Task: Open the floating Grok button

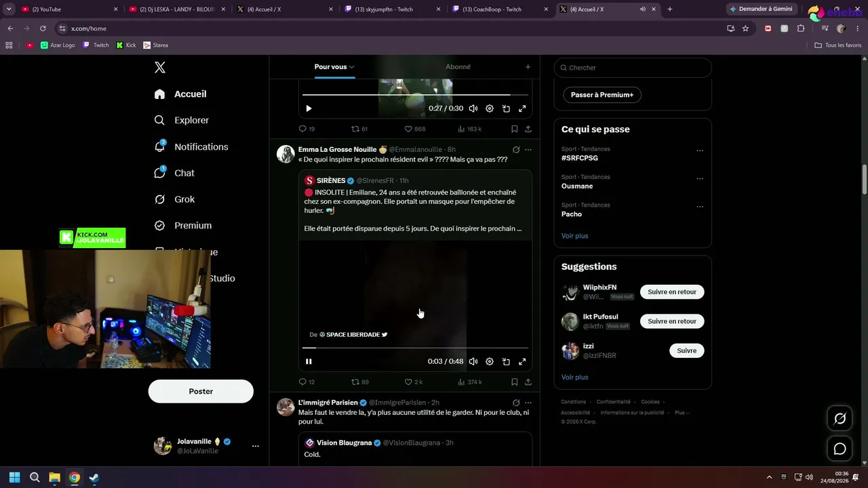Action: pos(840,419)
